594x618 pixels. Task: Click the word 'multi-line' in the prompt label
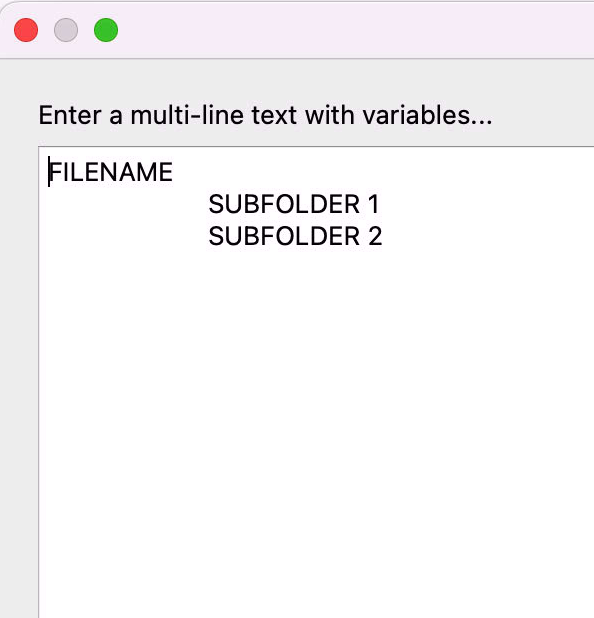click(x=187, y=115)
